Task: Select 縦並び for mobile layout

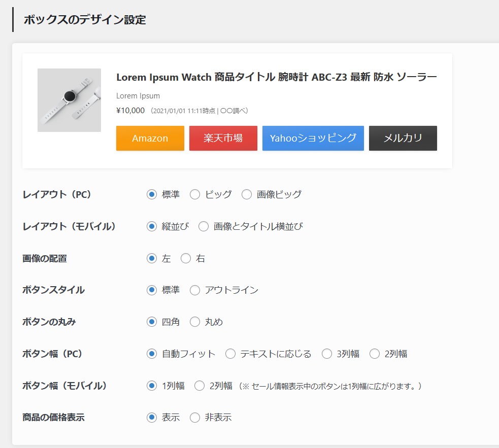Action: tap(152, 227)
